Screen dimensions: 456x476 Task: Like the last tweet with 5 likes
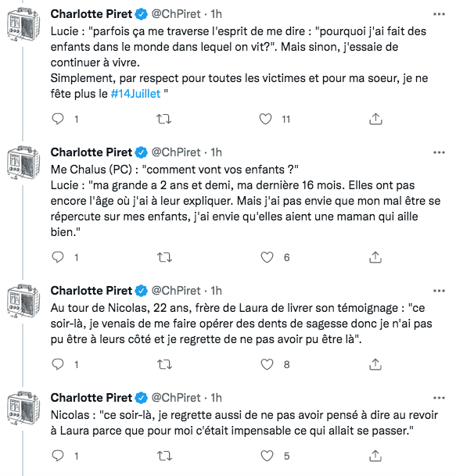click(x=267, y=456)
